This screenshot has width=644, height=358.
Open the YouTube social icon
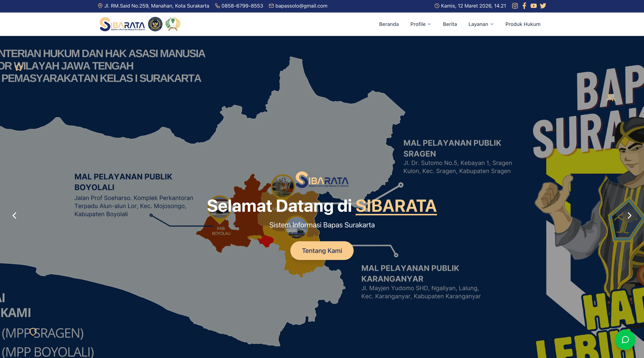tap(533, 6)
